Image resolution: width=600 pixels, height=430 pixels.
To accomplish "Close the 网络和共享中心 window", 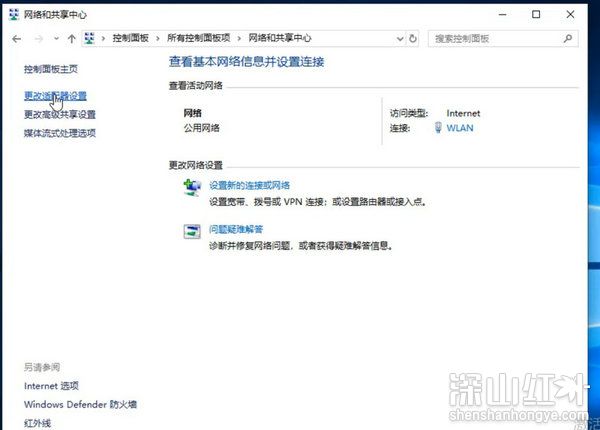I will click(570, 15).
